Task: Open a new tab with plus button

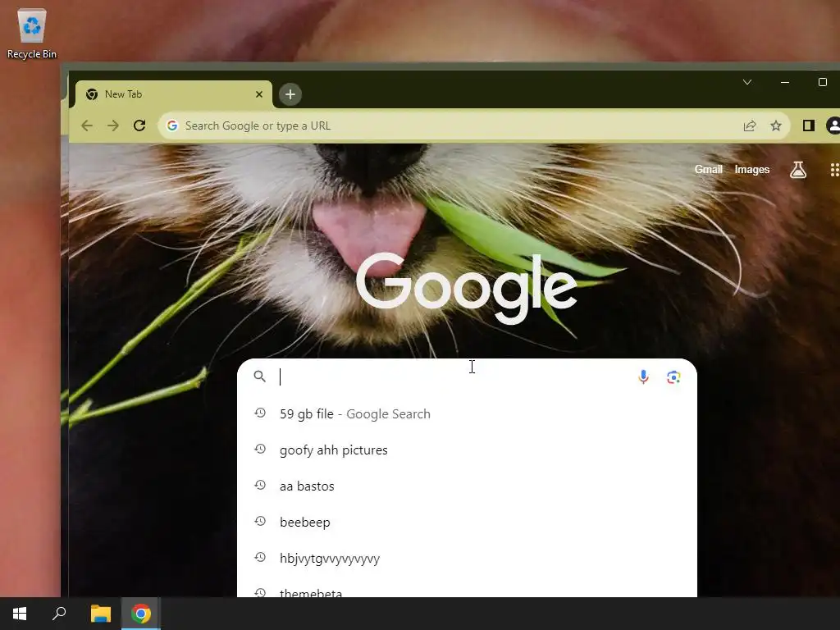Action: pyautogui.click(x=290, y=95)
